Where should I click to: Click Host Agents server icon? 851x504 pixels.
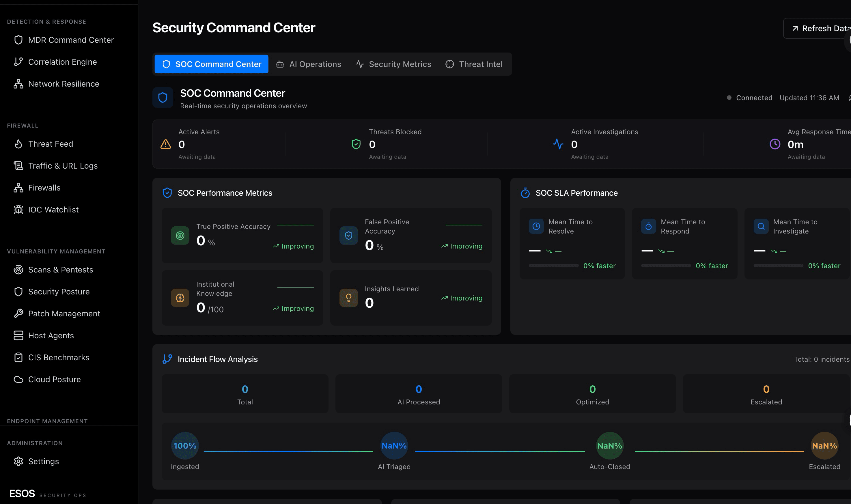pyautogui.click(x=18, y=335)
